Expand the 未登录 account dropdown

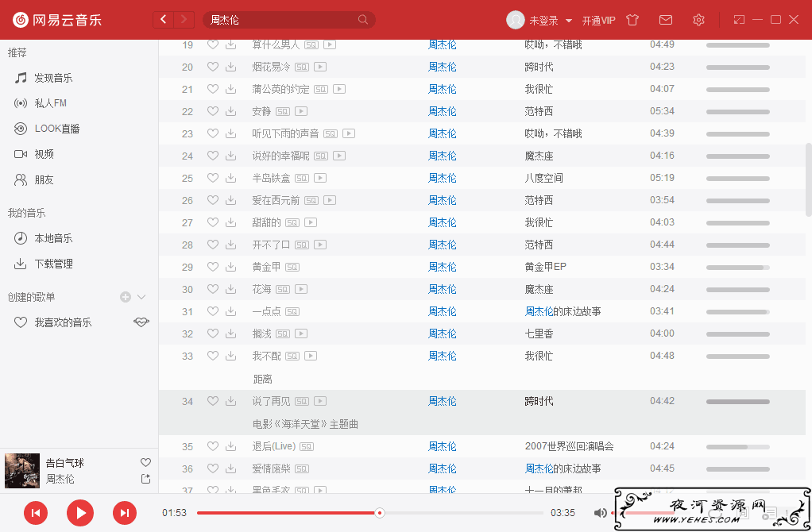point(569,21)
